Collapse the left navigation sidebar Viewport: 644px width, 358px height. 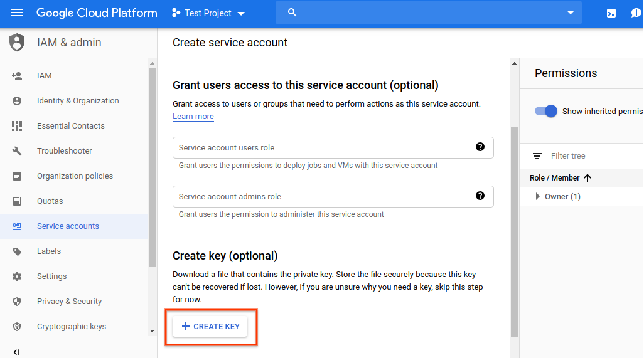[17, 352]
